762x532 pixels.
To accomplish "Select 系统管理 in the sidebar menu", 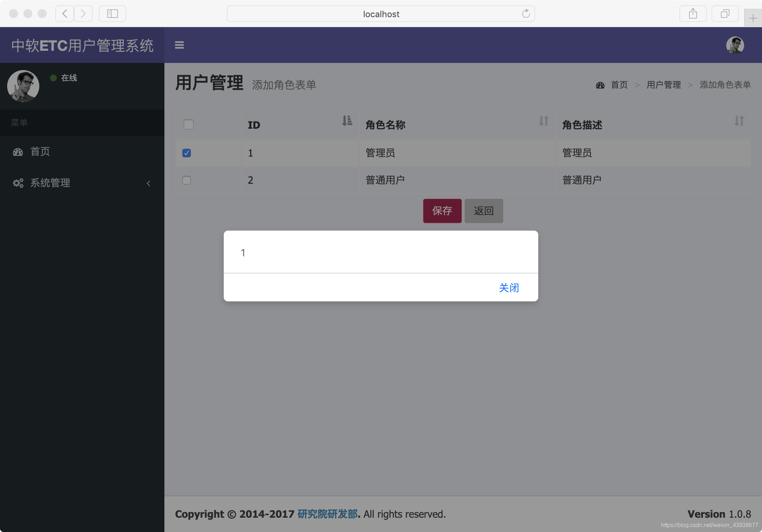I will [x=50, y=183].
